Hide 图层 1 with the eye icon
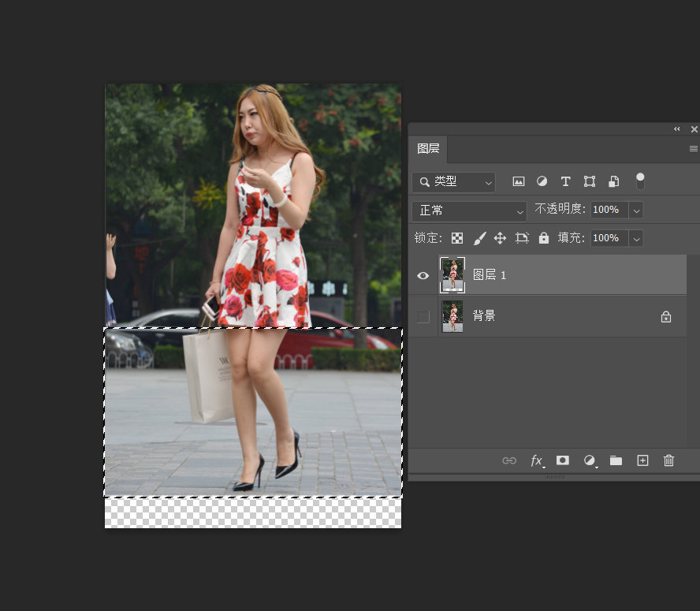The height and width of the screenshot is (611, 700). tap(423, 275)
